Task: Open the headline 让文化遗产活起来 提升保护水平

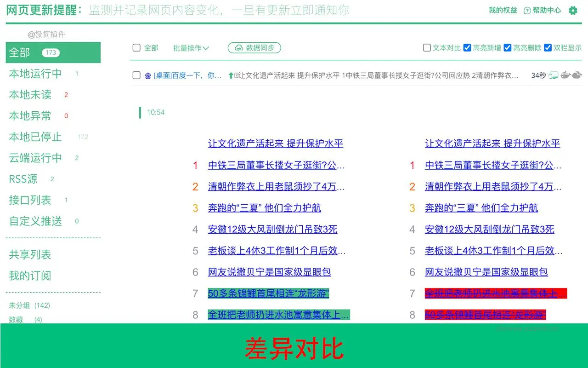Action: coord(276,144)
